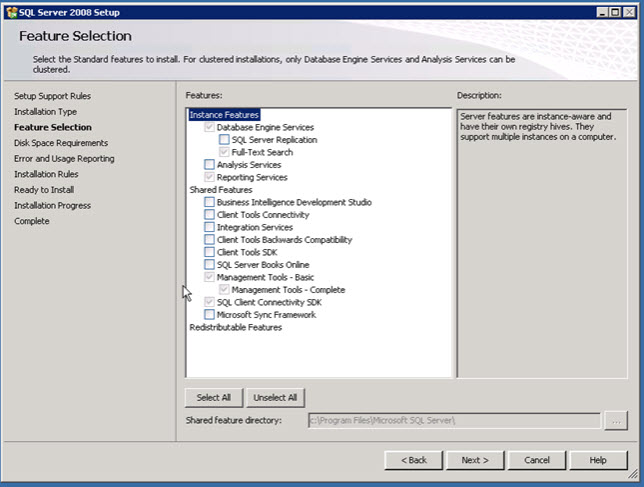Click the 'Database Engine Services' label
This screenshot has height=487, width=644.
click(x=265, y=127)
